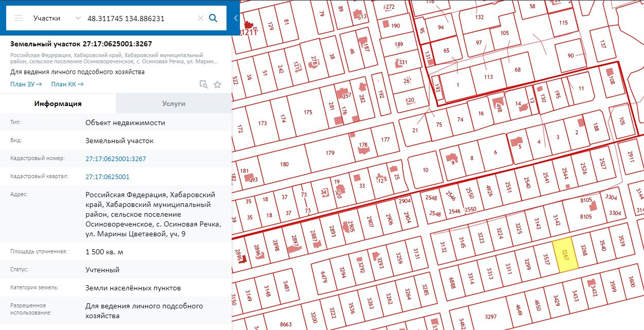644x330 pixels.
Task: Switch to the Услуги tab
Action: pos(173,103)
